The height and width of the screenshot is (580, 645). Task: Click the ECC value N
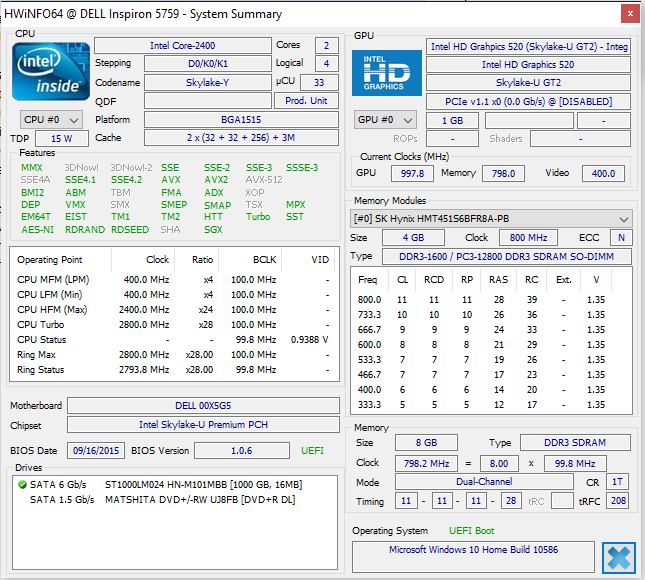(x=621, y=238)
